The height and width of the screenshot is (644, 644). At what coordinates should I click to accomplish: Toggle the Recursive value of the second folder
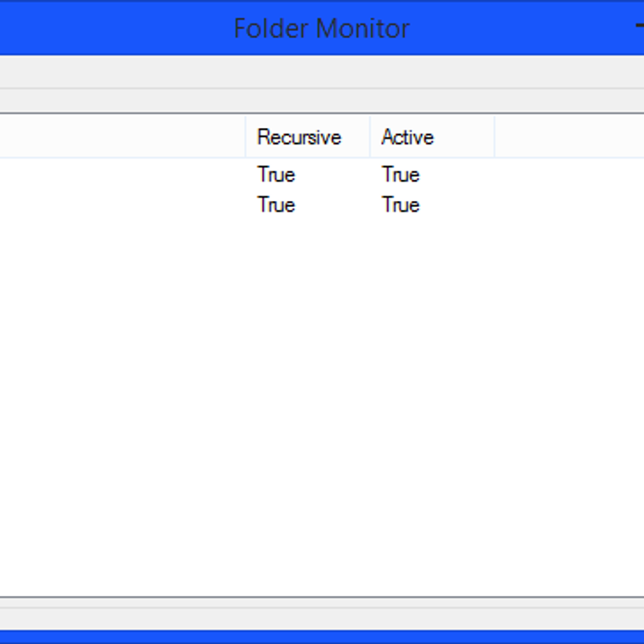[276, 204]
